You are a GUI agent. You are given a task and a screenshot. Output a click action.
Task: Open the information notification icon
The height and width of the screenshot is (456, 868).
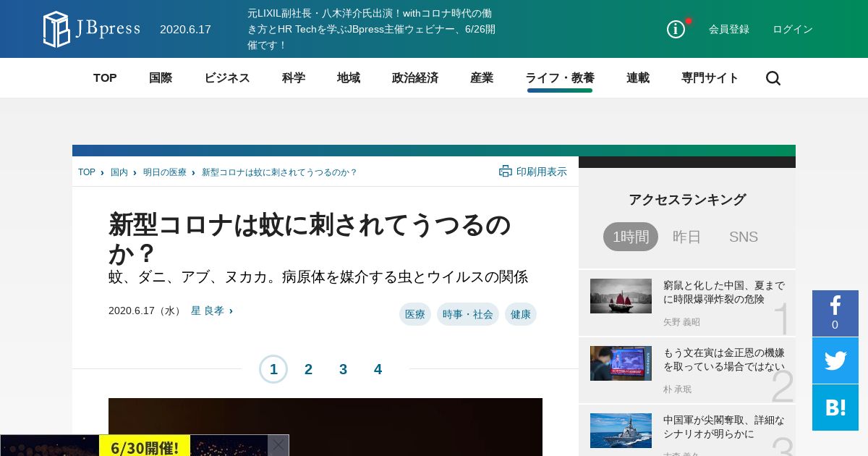coord(676,29)
